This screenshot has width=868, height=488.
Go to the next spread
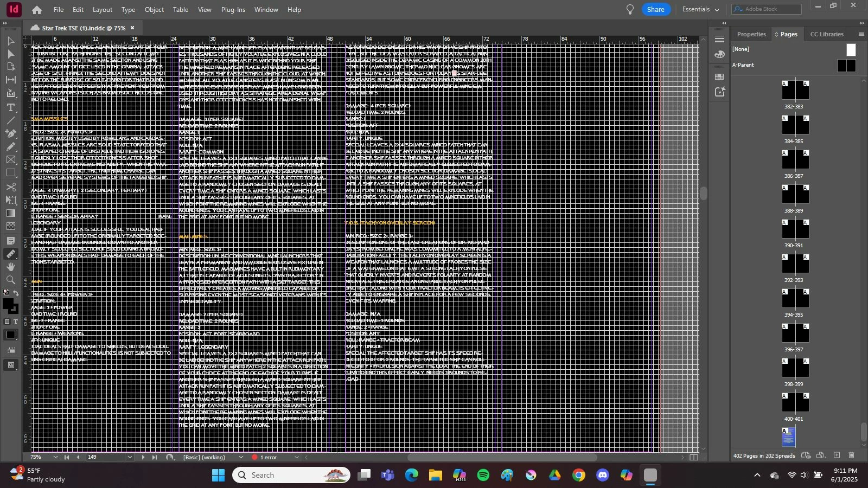click(143, 457)
